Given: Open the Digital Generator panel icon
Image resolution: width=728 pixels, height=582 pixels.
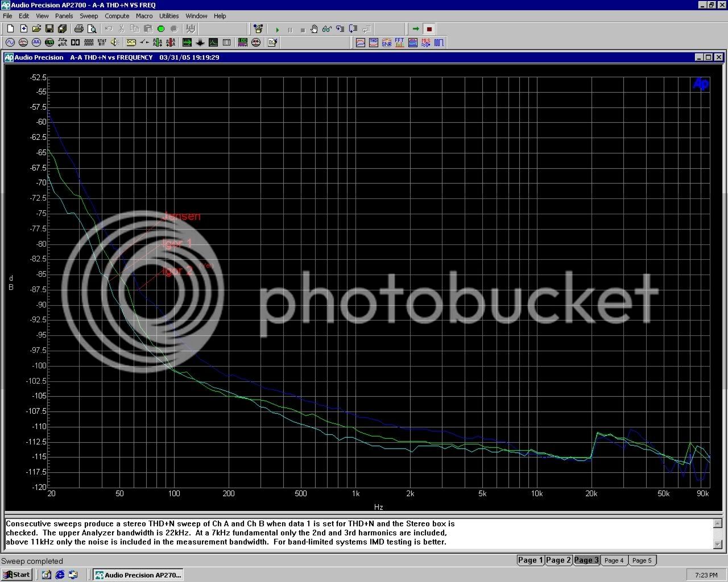Looking at the screenshot, I should pyautogui.click(x=36, y=42).
